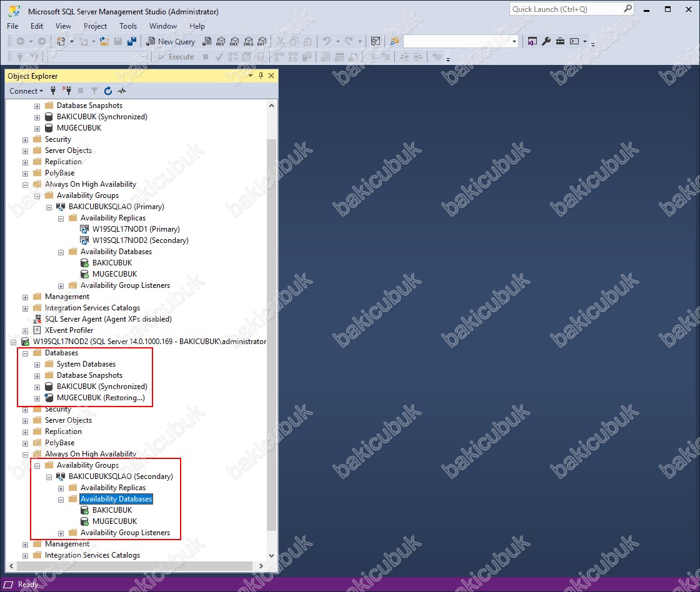The width and height of the screenshot is (700, 592).
Task: Click the Disconnect icon in Object Explorer
Action: (67, 91)
